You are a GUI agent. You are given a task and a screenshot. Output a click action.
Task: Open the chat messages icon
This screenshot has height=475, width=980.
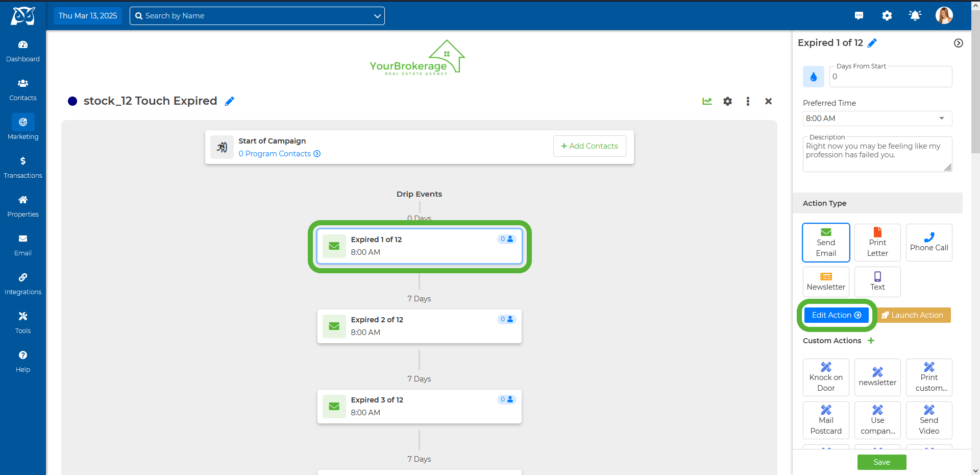click(x=859, y=16)
